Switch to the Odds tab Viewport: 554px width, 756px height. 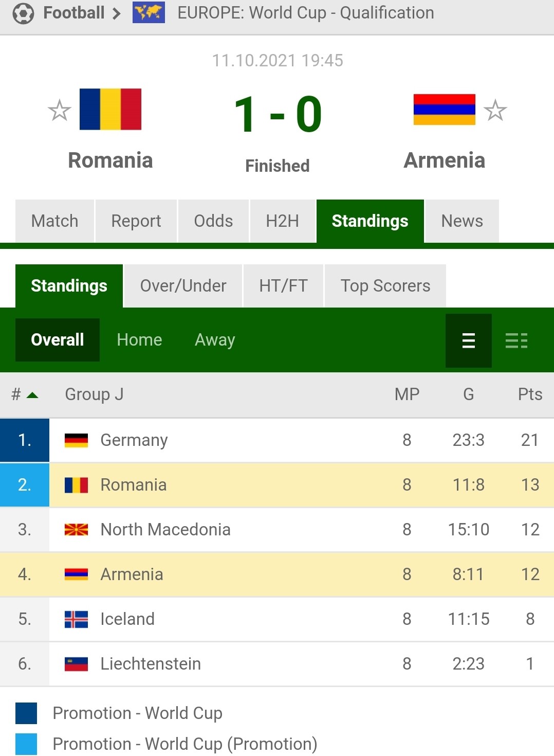(213, 221)
